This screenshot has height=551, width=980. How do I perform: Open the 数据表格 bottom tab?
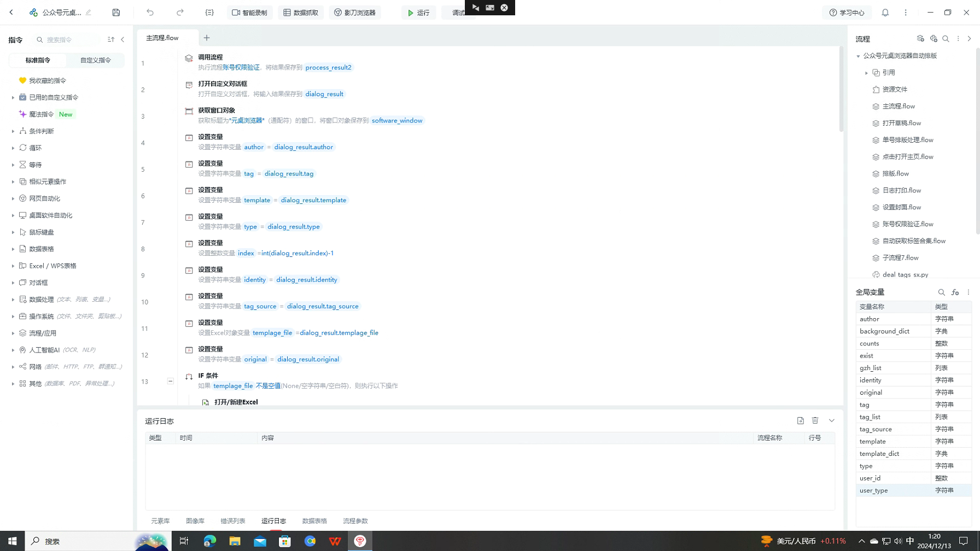click(314, 521)
